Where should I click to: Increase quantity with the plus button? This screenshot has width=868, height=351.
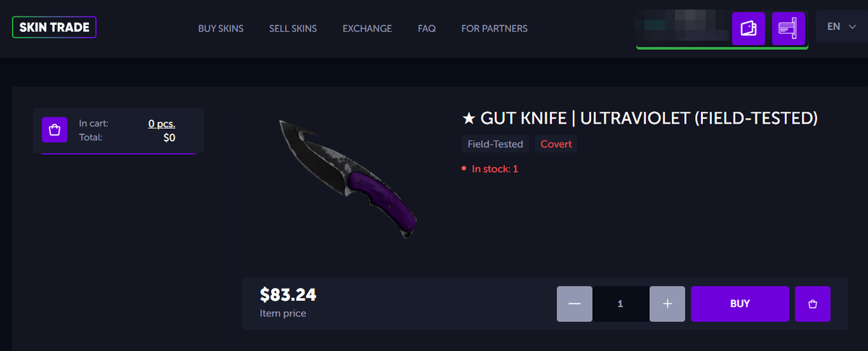coord(668,304)
